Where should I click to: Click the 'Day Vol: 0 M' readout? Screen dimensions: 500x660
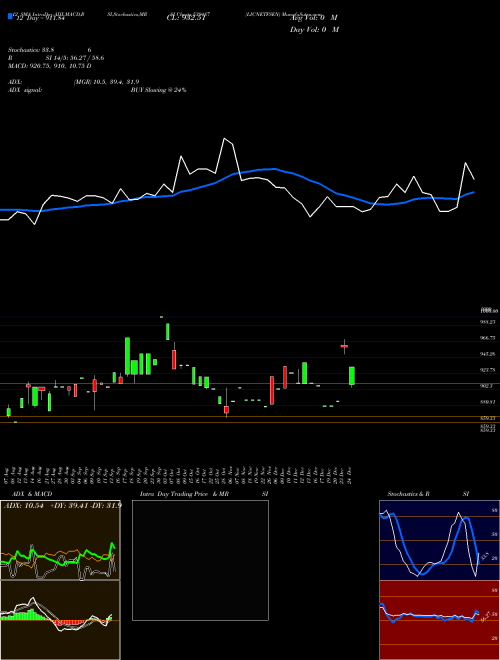314,30
